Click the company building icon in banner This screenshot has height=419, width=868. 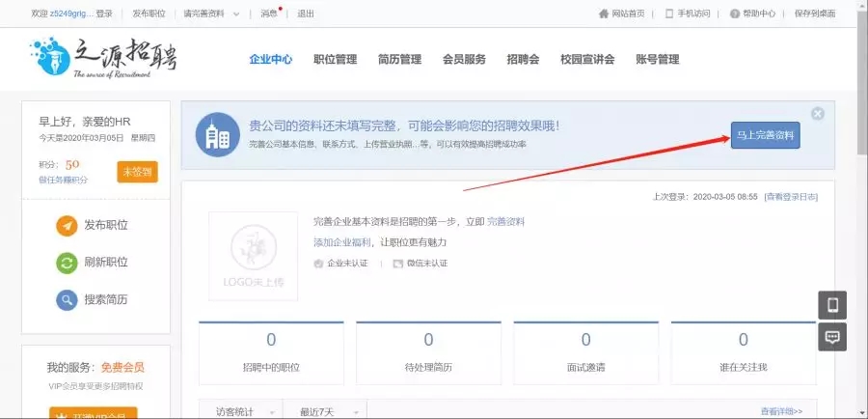(x=218, y=135)
